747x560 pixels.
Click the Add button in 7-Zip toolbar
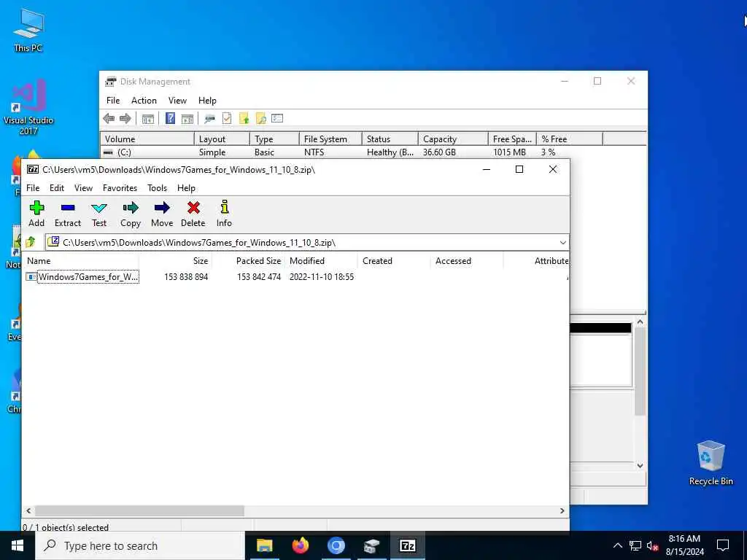[36, 214]
